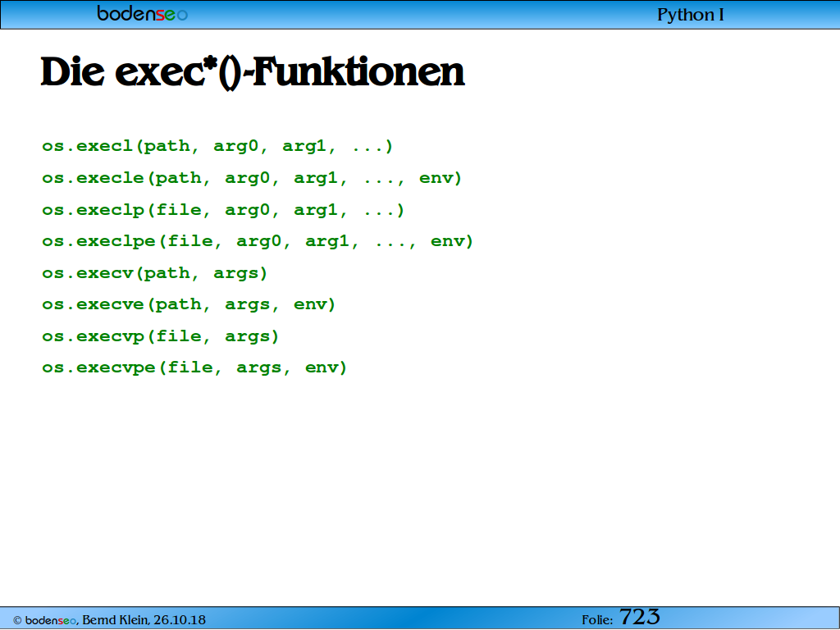The image size is (840, 630).
Task: Select the os.execve(path, args, env) line
Action: (189, 305)
